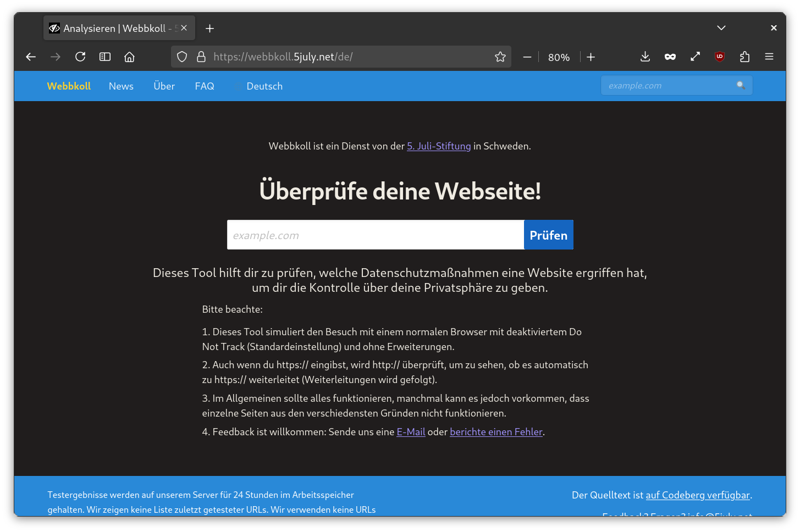Click the Prüfen button

coord(549,235)
